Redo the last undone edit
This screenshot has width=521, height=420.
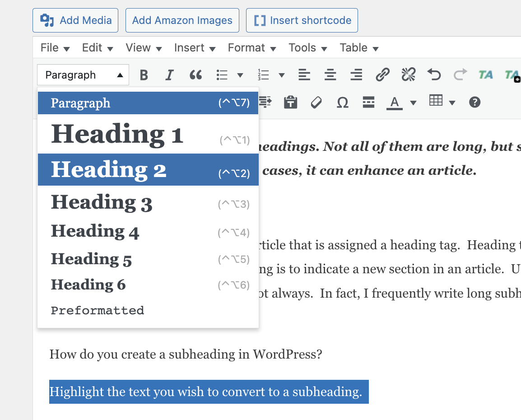460,75
